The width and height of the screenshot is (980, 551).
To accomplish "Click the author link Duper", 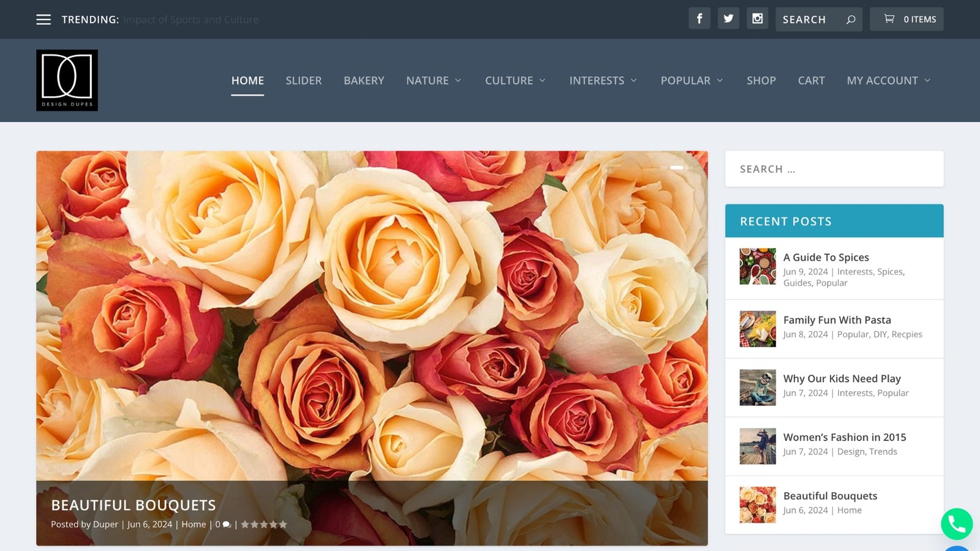I will (x=105, y=524).
